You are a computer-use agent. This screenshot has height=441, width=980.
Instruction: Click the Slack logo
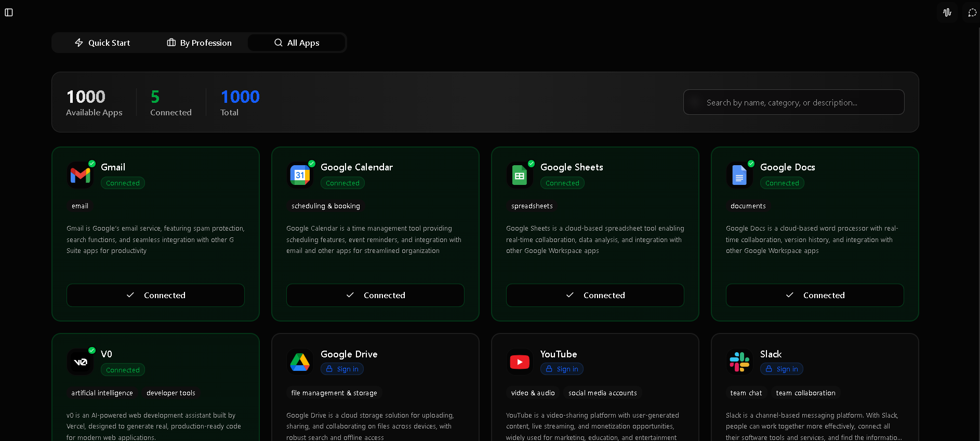(739, 362)
